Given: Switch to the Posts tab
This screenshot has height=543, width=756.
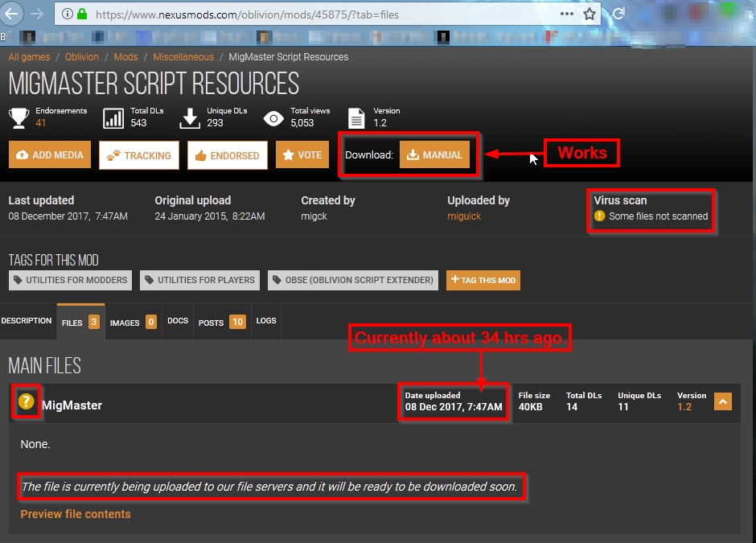Looking at the screenshot, I should 222,322.
